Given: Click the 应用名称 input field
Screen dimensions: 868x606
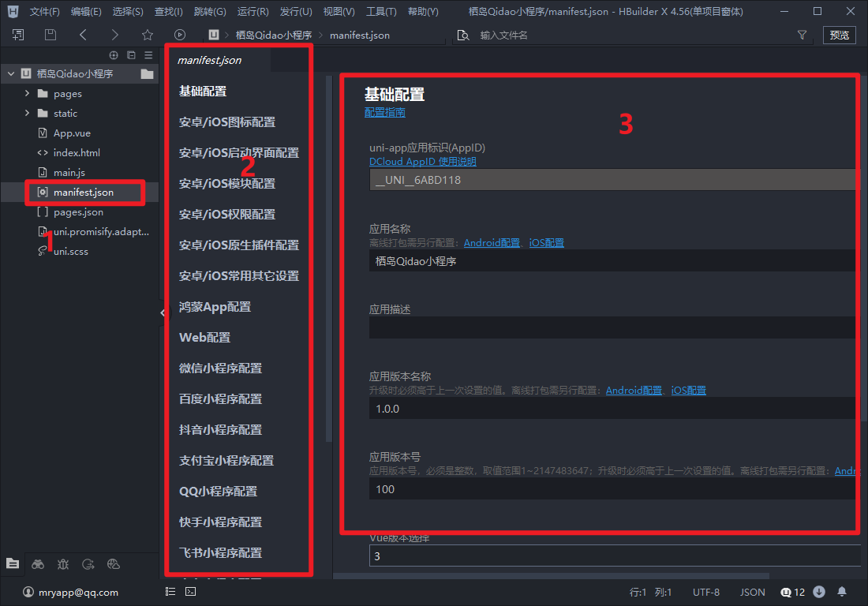Looking at the screenshot, I should pos(612,261).
